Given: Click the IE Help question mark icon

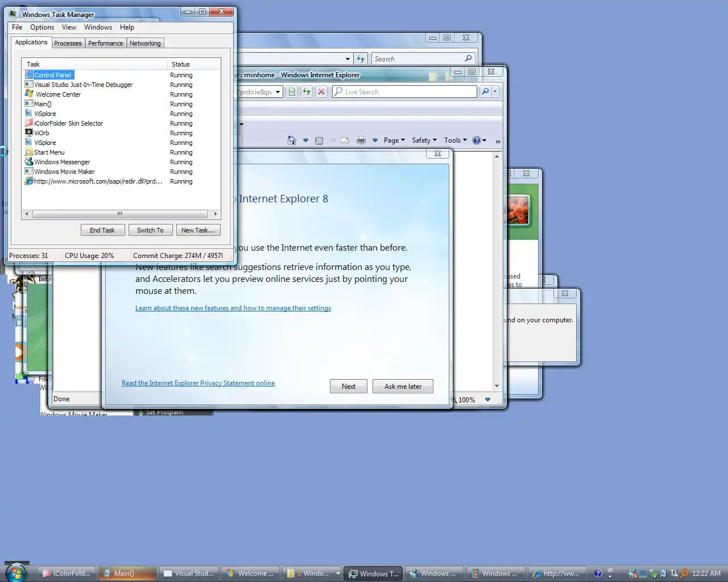Looking at the screenshot, I should [477, 140].
